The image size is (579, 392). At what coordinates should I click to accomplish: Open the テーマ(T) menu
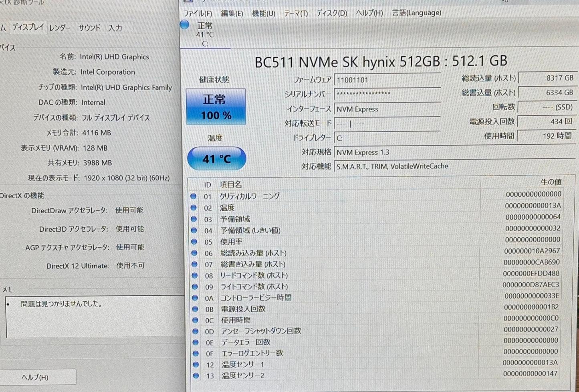pyautogui.click(x=296, y=13)
